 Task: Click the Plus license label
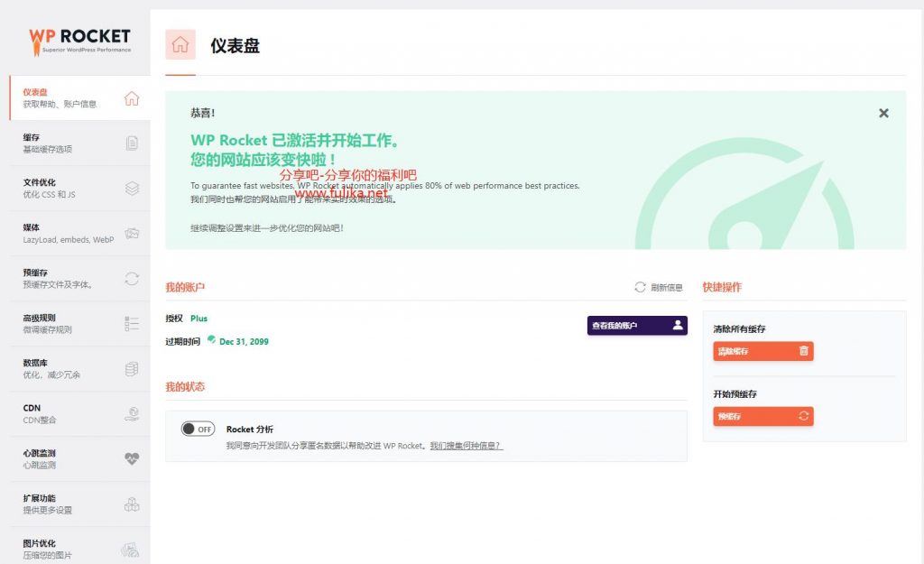click(x=199, y=319)
